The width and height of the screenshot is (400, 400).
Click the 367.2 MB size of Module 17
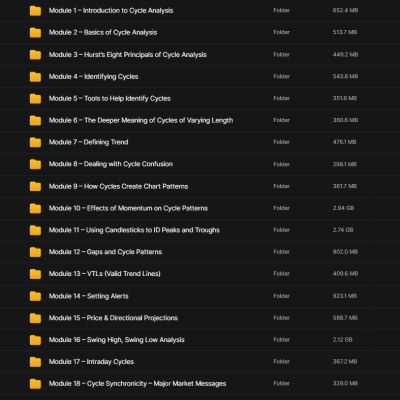345,361
